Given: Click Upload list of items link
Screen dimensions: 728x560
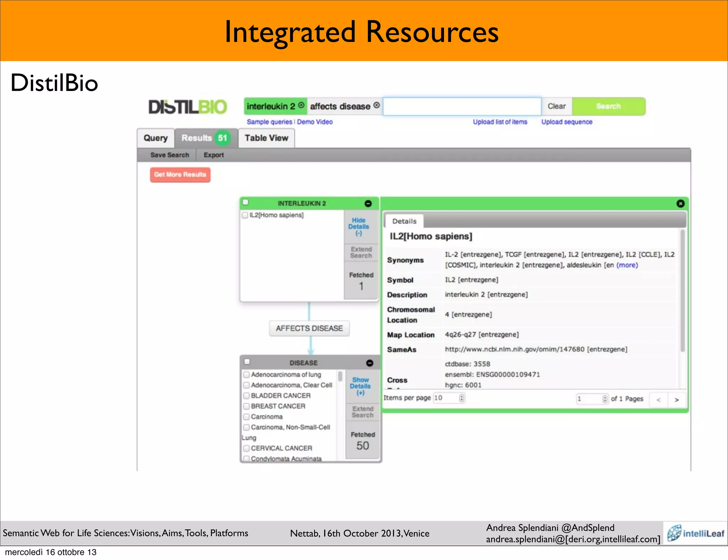Looking at the screenshot, I should (500, 122).
